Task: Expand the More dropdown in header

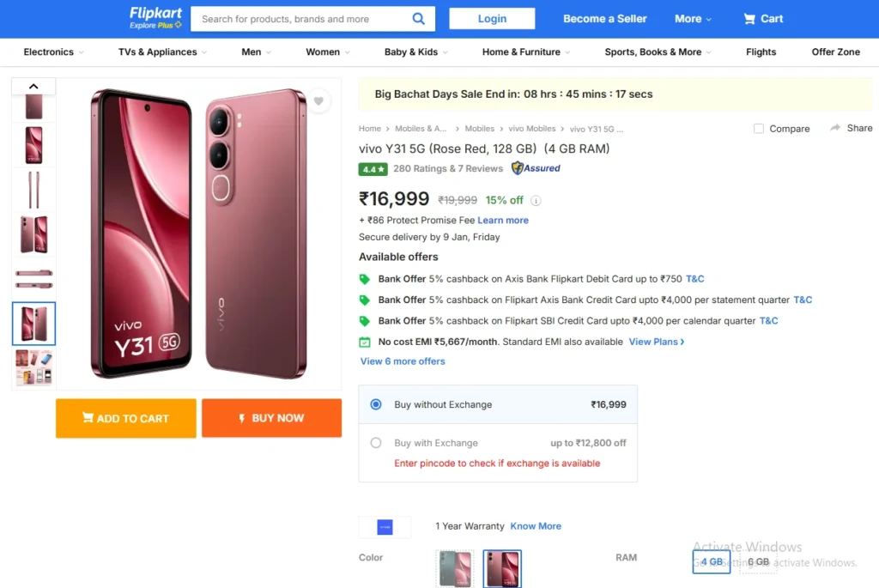Action: click(693, 19)
